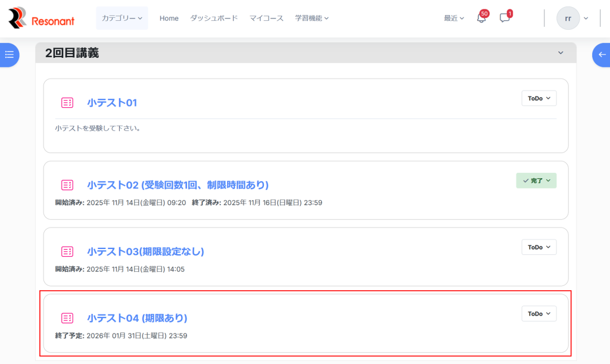Image resolution: width=610 pixels, height=364 pixels.
Task: Expand the カテゴリー dropdown
Action: point(122,18)
